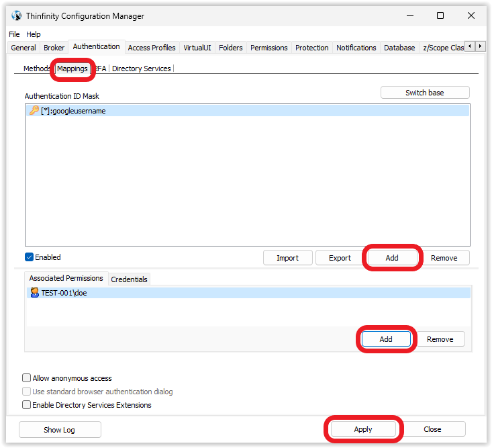Image resolution: width=492 pixels, height=448 pixels.
Task: Switch to the Credentials tab
Action: click(129, 279)
